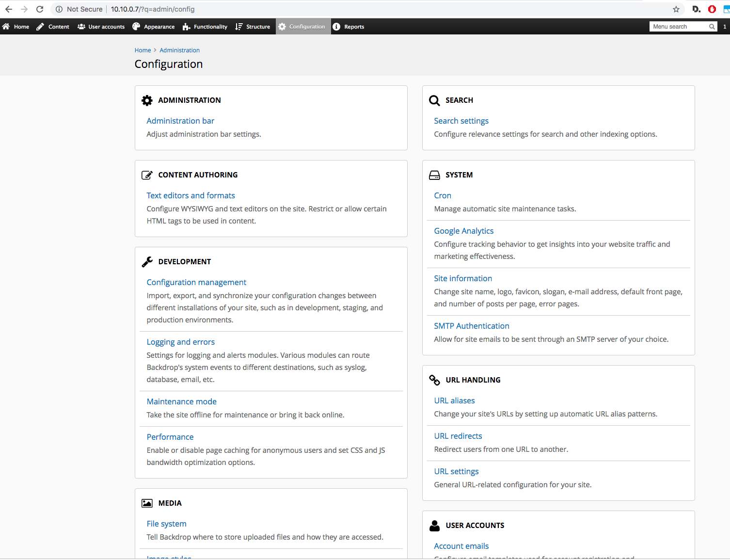Click the Functionality puzzle-piece icon
This screenshot has height=560, width=730.
click(x=187, y=27)
